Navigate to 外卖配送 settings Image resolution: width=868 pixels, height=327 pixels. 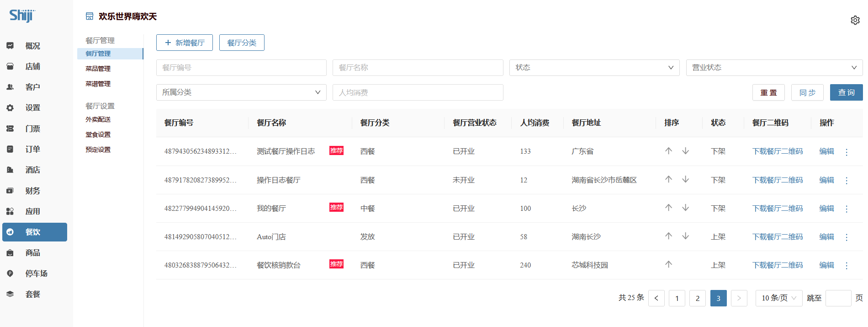click(98, 119)
